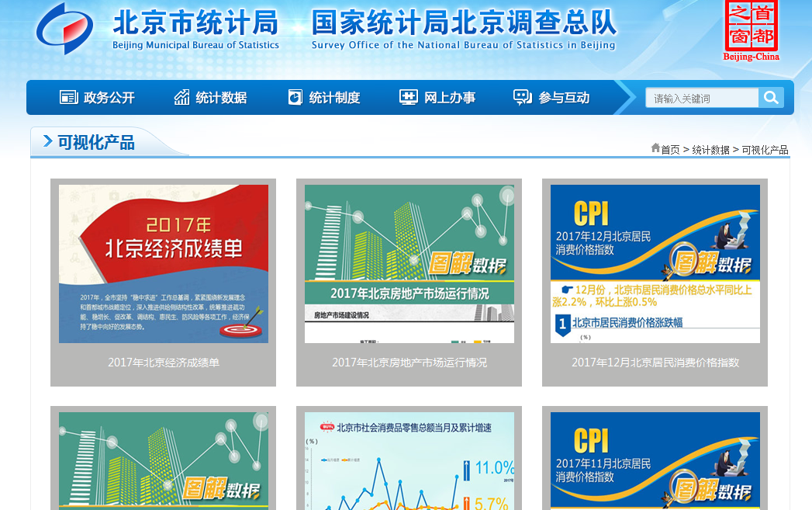This screenshot has height=510, width=812.
Task: Select the 参与互动 navigation item
Action: pos(564,98)
